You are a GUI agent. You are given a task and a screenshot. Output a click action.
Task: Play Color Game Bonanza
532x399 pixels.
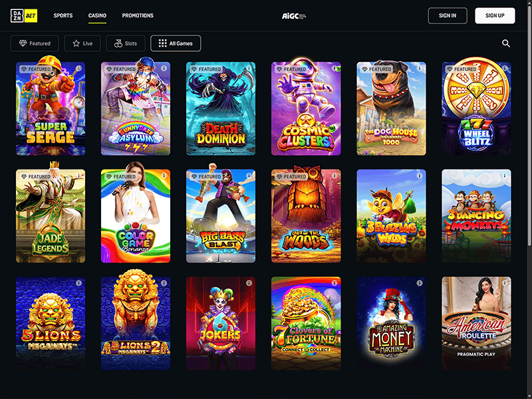(136, 216)
